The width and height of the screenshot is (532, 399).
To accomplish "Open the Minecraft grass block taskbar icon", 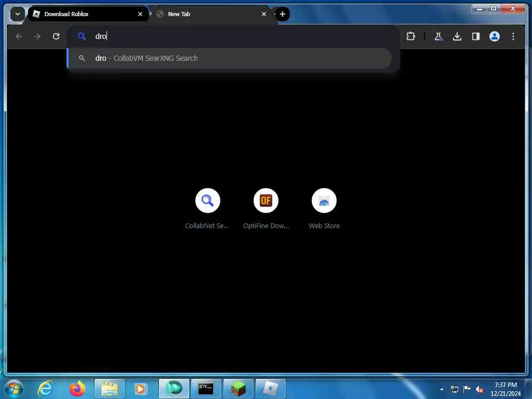I will pos(238,389).
